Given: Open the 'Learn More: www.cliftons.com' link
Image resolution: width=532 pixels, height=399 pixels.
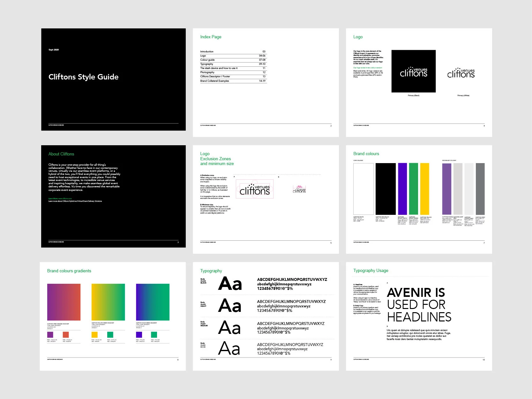Looking at the screenshot, I should pos(60,199).
